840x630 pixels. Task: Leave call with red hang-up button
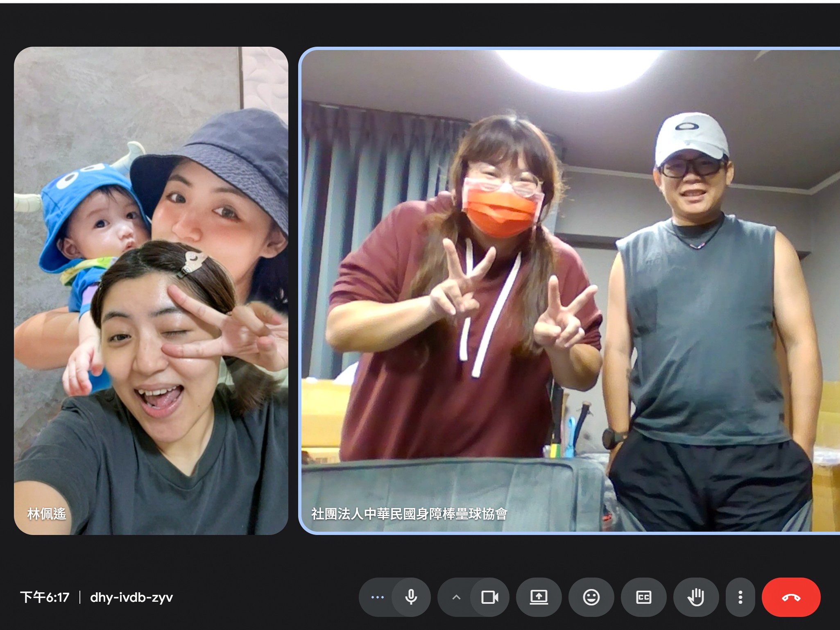[791, 597]
